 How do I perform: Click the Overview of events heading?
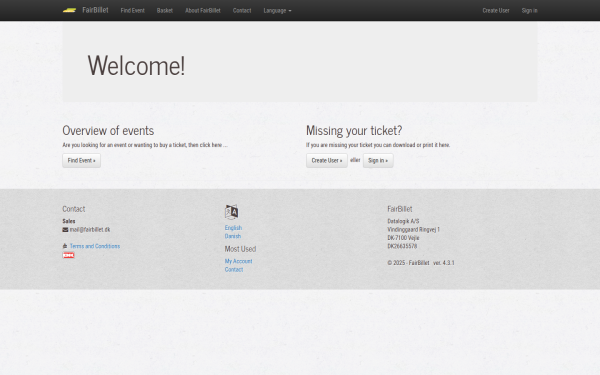tap(108, 130)
